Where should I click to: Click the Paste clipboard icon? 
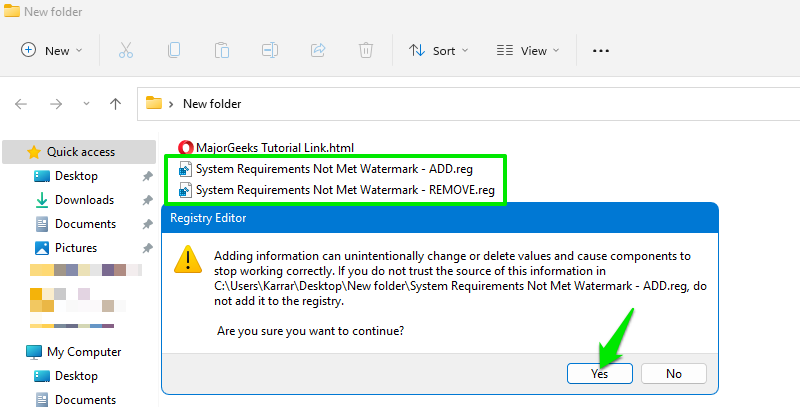221,50
